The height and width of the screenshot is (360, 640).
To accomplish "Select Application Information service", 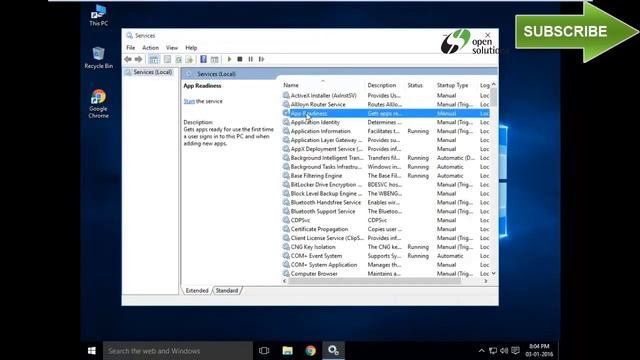I will (x=385, y=131).
